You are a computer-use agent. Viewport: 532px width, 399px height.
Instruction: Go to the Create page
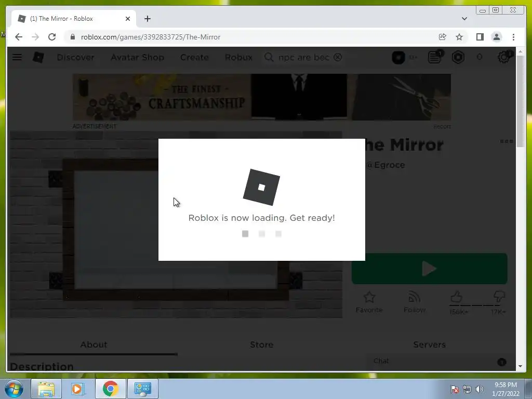pos(194,57)
